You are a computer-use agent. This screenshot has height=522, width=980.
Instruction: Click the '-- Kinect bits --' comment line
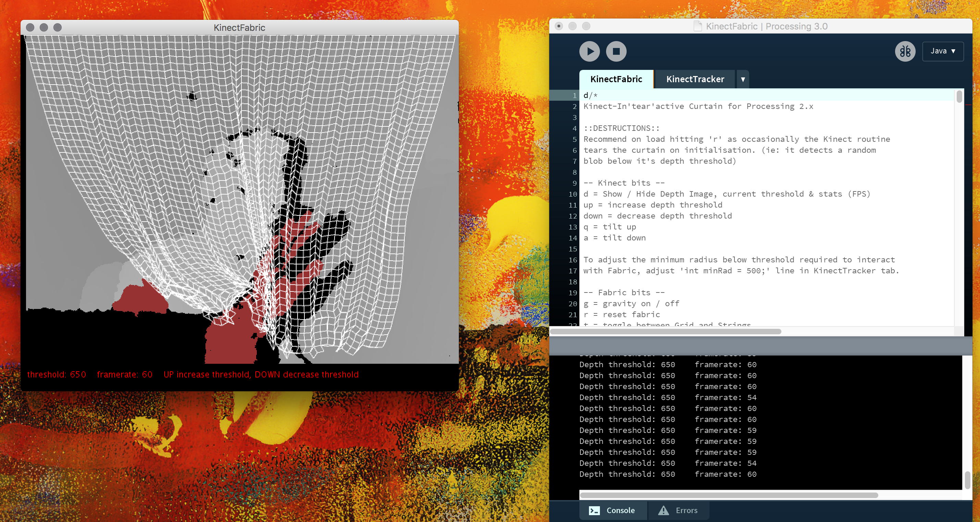[624, 183]
